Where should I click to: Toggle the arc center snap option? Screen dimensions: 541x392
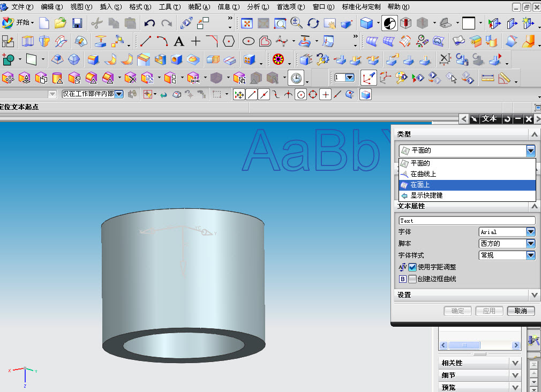(x=301, y=95)
